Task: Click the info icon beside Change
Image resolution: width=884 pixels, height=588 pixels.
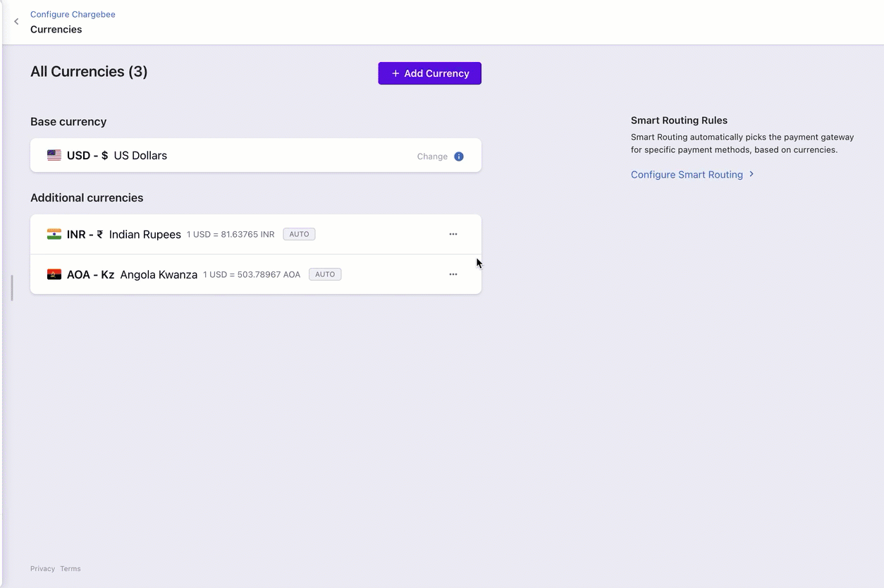Action: pos(459,157)
